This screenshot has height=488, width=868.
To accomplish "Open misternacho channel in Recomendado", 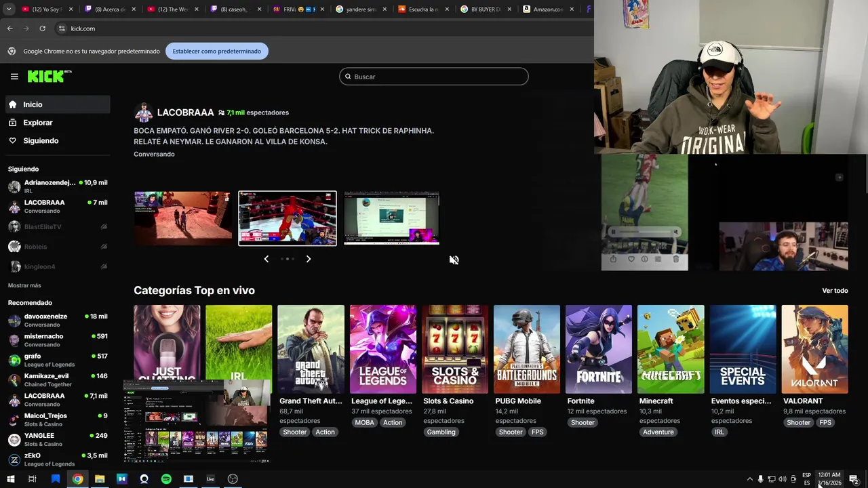I will pos(58,340).
